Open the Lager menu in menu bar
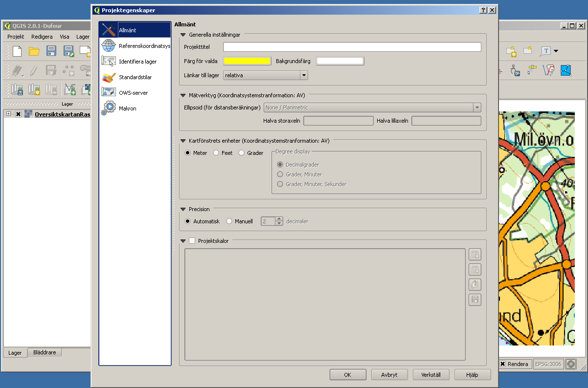This screenshot has width=588, height=388. [x=83, y=37]
